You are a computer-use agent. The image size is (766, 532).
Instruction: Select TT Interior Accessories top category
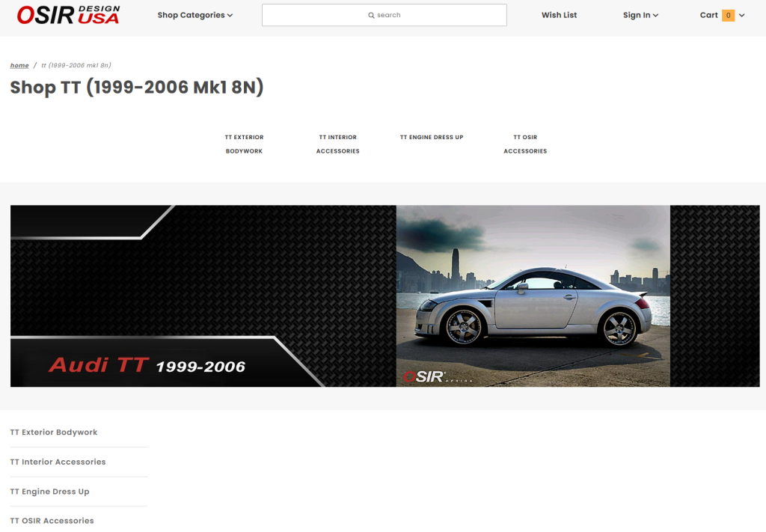(337, 144)
